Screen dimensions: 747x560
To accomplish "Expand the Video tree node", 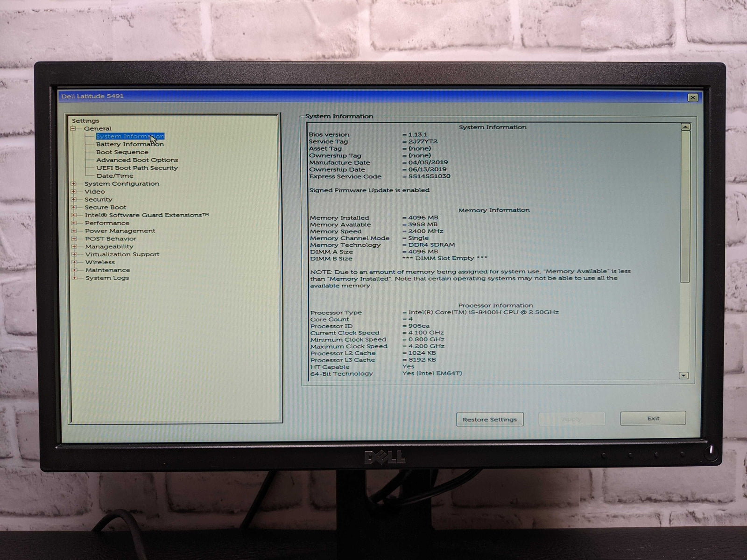I will (x=73, y=191).
